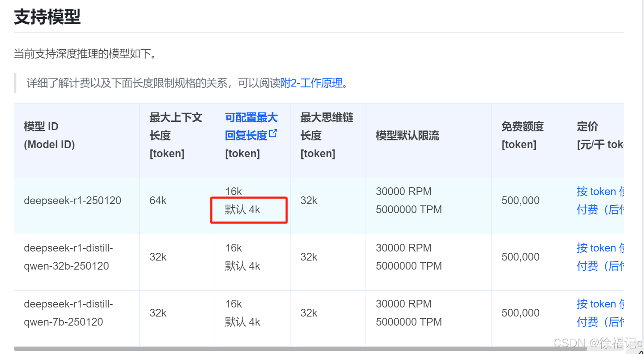Click 30000 RPM in the qwen-7b row
Screen dimensions: 644x354
click(403, 304)
